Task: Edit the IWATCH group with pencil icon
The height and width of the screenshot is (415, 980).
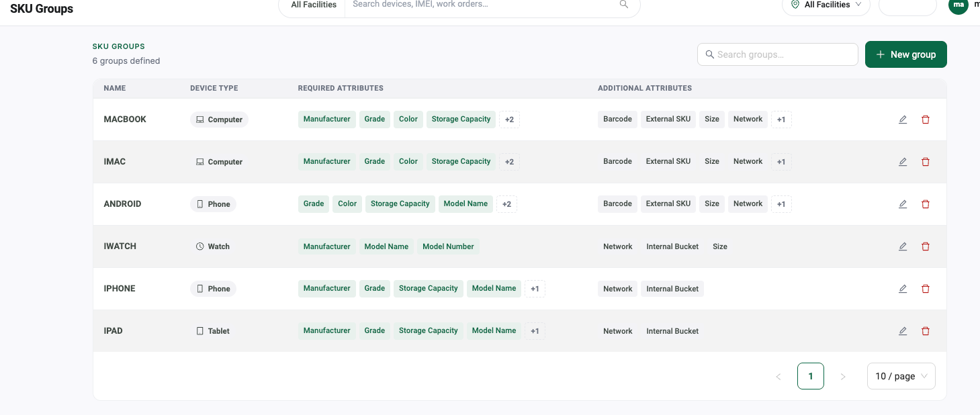Action: point(903,246)
